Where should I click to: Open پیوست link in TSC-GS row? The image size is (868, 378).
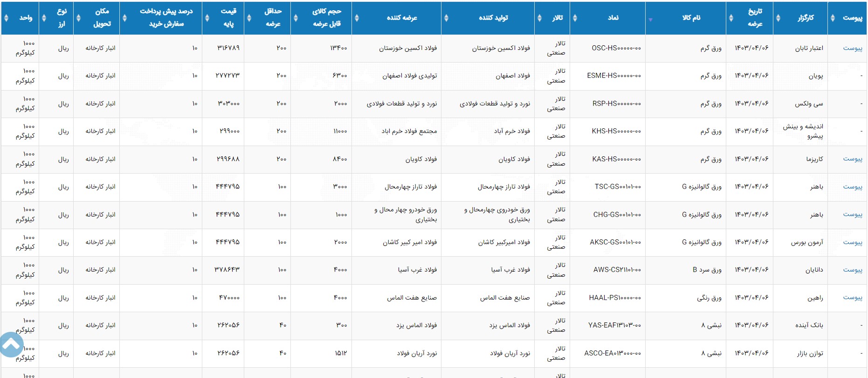(x=852, y=187)
